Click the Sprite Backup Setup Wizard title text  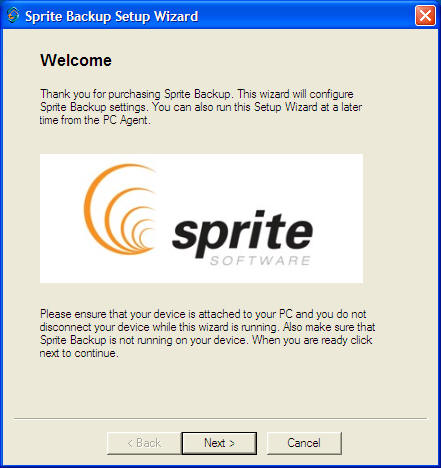tap(112, 16)
